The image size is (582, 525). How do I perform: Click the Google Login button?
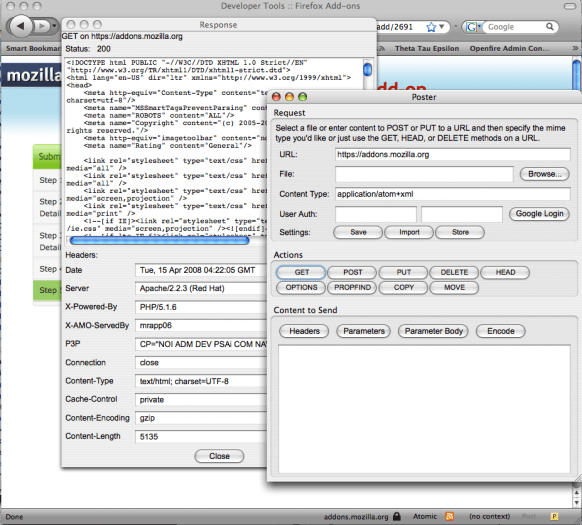click(x=539, y=214)
